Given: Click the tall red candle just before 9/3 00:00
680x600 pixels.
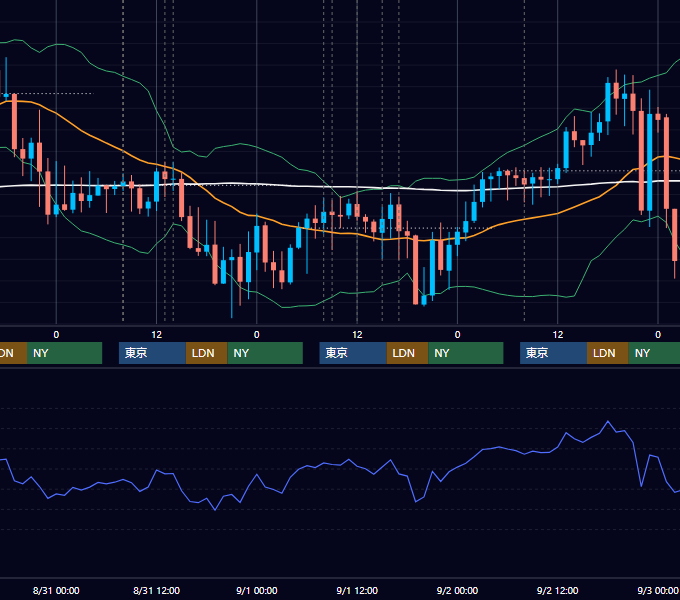Looking at the screenshot, I should (x=641, y=160).
